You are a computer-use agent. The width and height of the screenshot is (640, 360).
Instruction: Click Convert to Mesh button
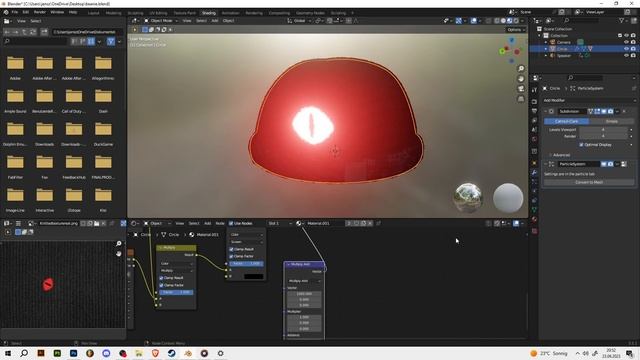point(589,182)
